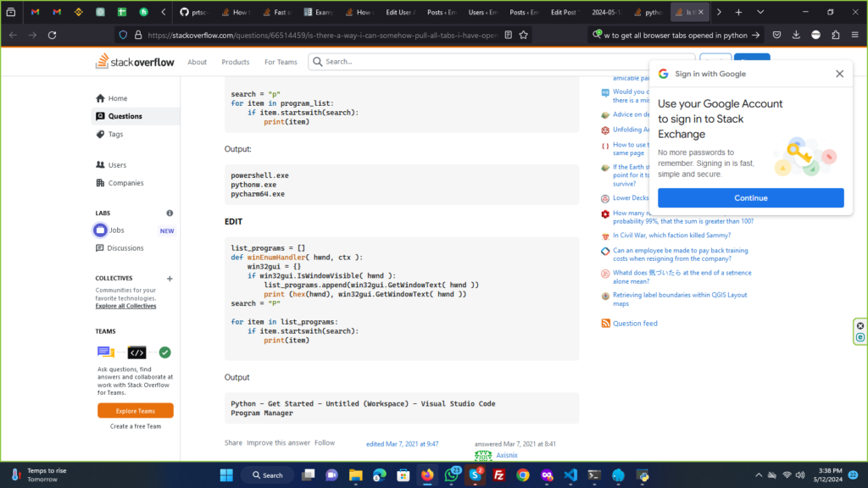Expand Collectives with the plus icon
This screenshot has width=868, height=488.
pos(170,279)
